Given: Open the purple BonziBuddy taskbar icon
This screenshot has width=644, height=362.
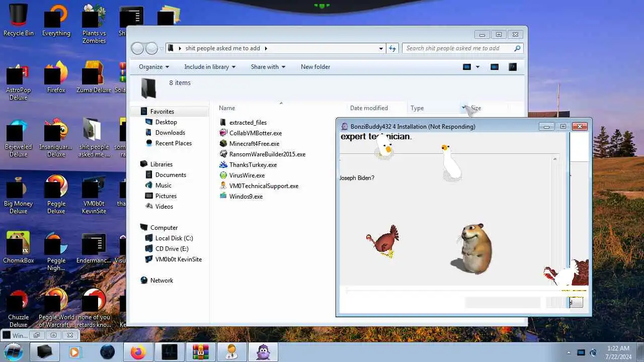Looking at the screenshot, I should pyautogui.click(x=263, y=352).
